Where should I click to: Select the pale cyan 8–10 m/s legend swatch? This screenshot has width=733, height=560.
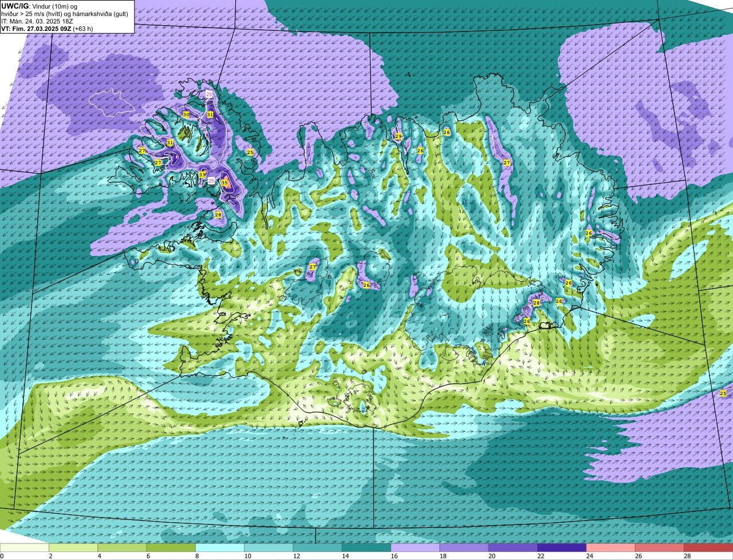(220, 548)
